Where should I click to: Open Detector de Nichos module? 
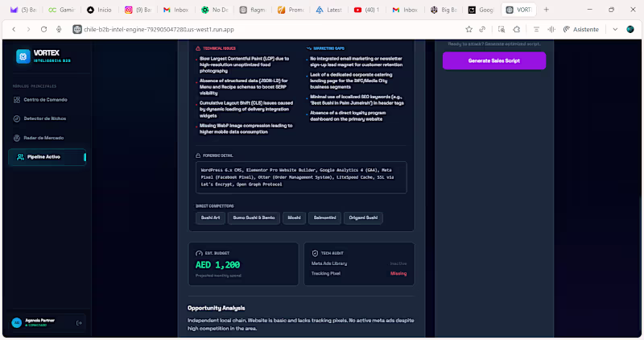click(47, 118)
